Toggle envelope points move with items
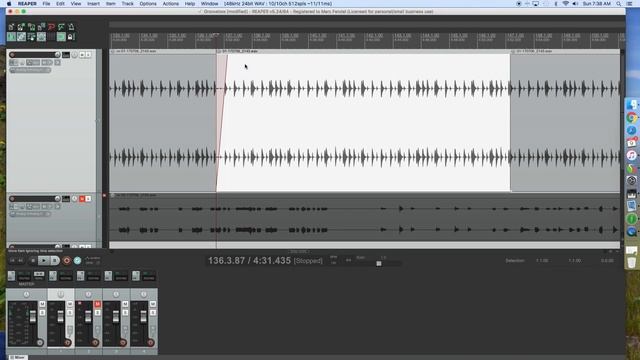 pos(41,37)
